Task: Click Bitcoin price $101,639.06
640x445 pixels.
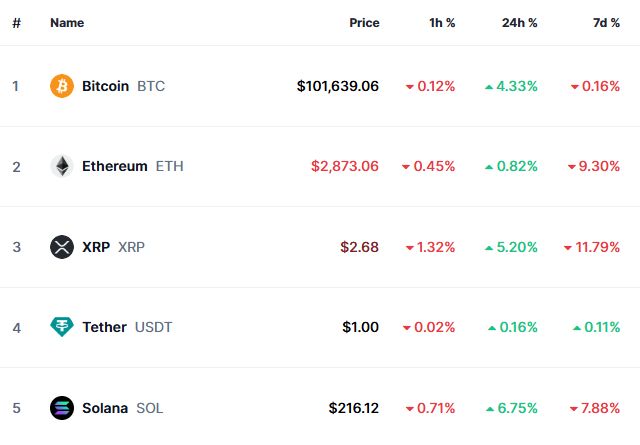Action: pyautogui.click(x=338, y=86)
